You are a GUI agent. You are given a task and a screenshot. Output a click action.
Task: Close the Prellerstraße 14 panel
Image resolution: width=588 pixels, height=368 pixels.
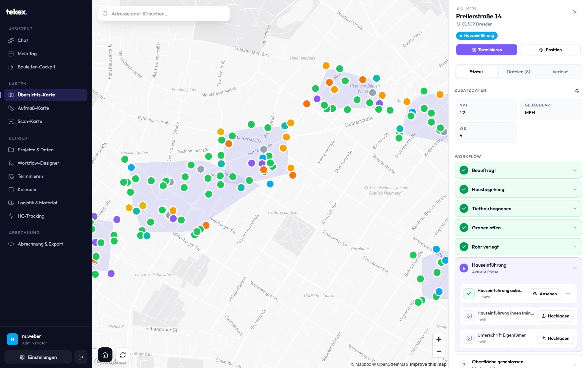click(x=575, y=12)
